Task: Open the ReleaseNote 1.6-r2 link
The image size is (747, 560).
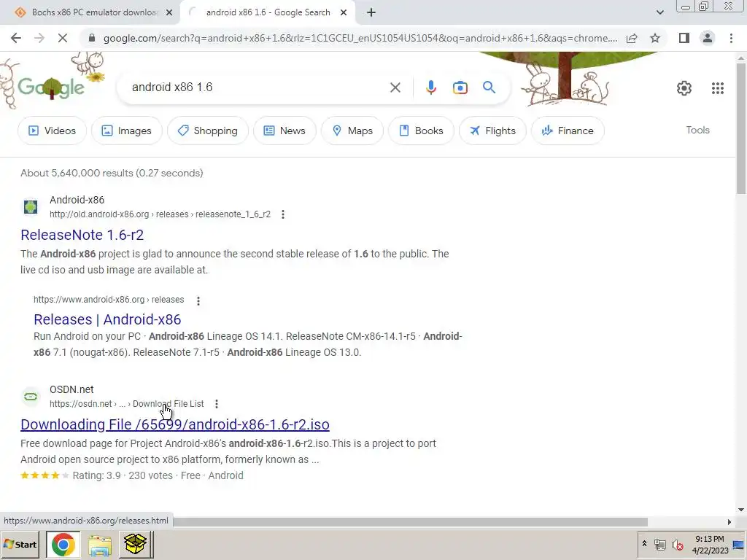Action: click(x=82, y=235)
